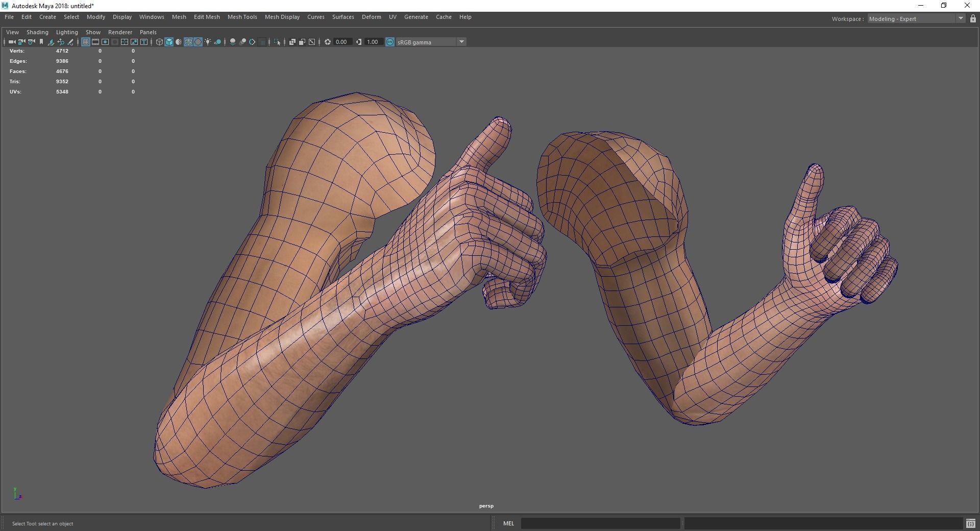This screenshot has height=531, width=980.
Task: Toggle Wireframe on Shaded mode
Action: coord(188,42)
